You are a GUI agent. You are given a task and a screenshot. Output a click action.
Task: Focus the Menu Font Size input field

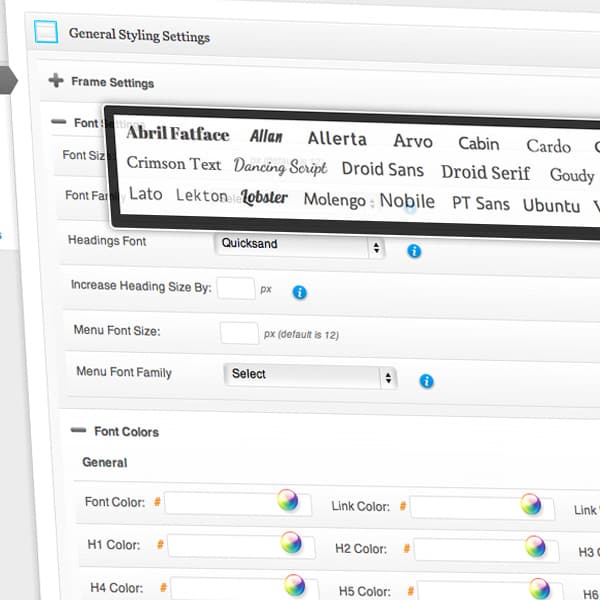point(239,333)
